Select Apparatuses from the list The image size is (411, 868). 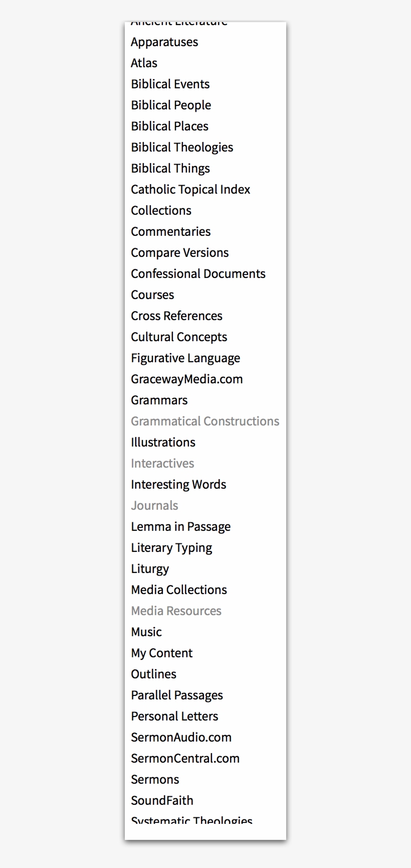click(164, 42)
